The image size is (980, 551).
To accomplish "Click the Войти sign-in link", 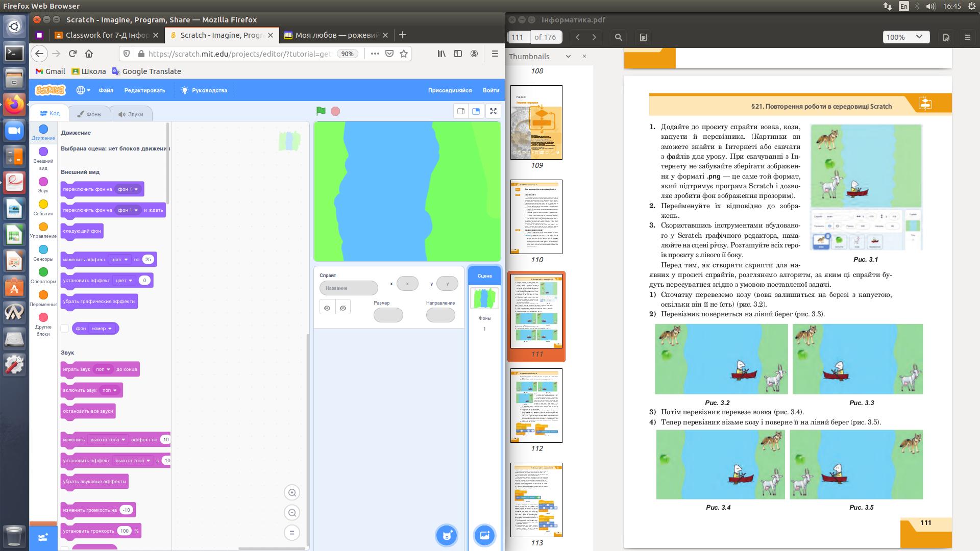I will (x=491, y=90).
